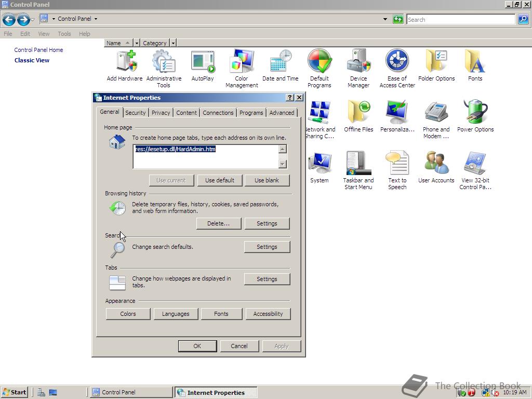The image size is (532, 399).
Task: Open the AutoPlay icon
Action: [203, 66]
